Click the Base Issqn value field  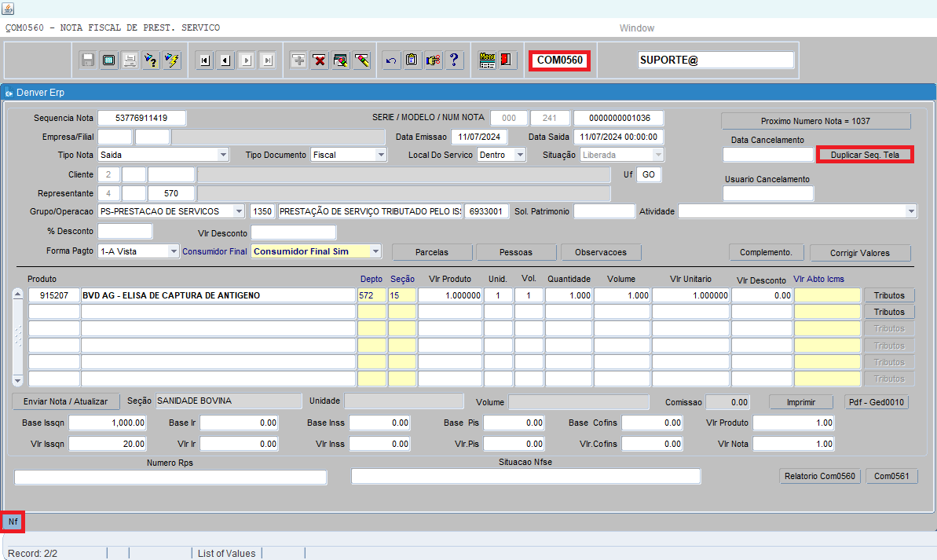108,423
